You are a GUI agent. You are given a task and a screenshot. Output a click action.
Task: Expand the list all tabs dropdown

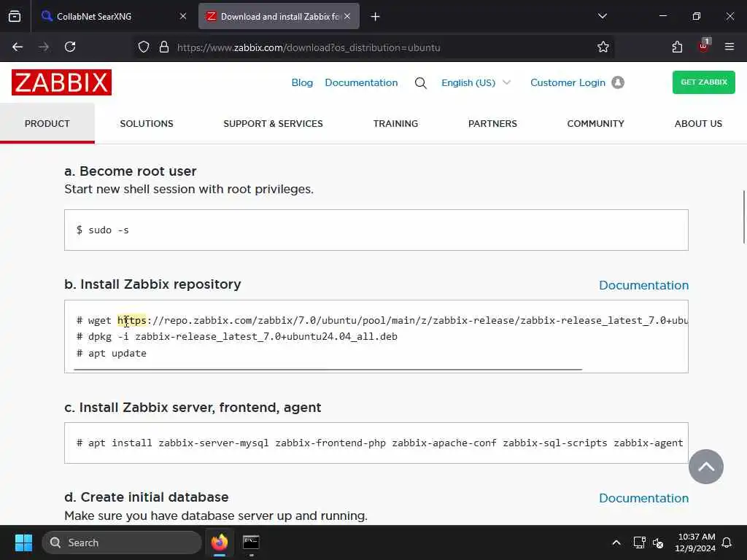coord(602,16)
